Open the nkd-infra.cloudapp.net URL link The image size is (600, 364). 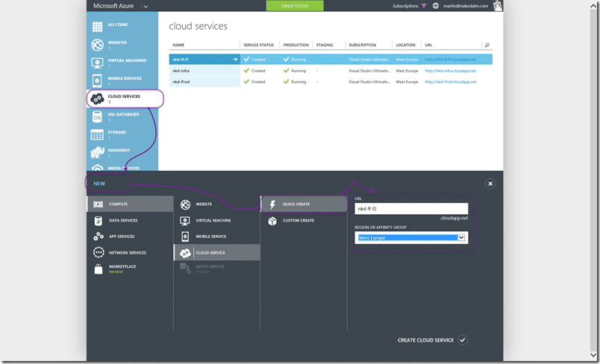451,71
